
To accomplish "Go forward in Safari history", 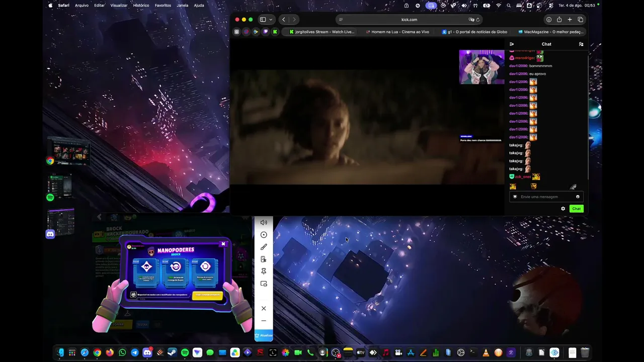I will (x=294, y=20).
